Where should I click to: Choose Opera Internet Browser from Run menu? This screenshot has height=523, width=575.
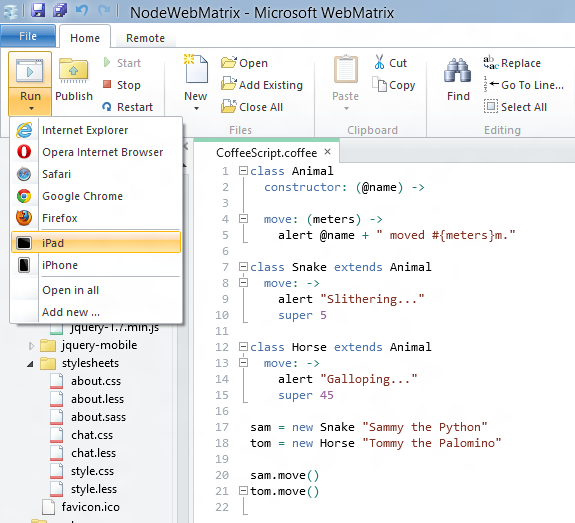point(96,152)
